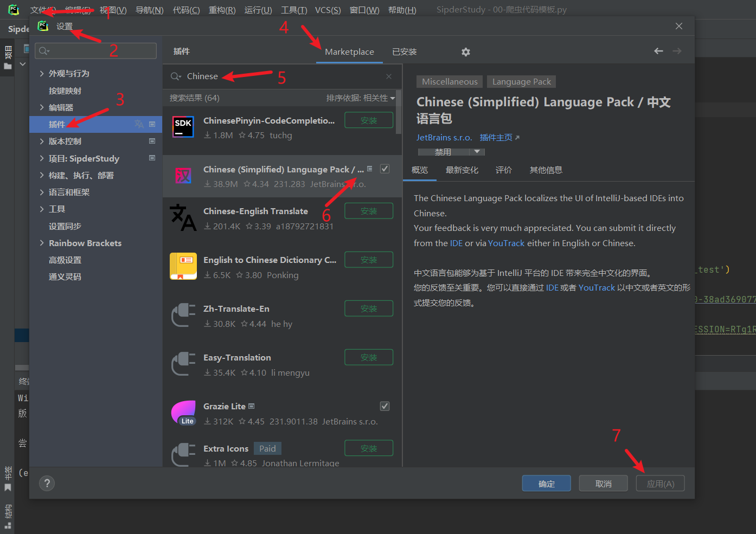This screenshot has width=756, height=534.
Task: Open the 禁用 dropdown arrow
Action: (x=477, y=152)
